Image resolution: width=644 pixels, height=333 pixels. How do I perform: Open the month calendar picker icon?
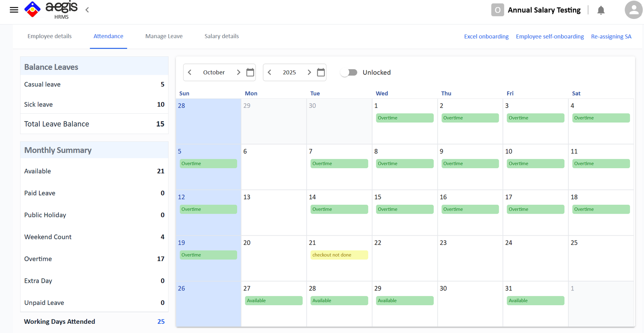point(250,72)
